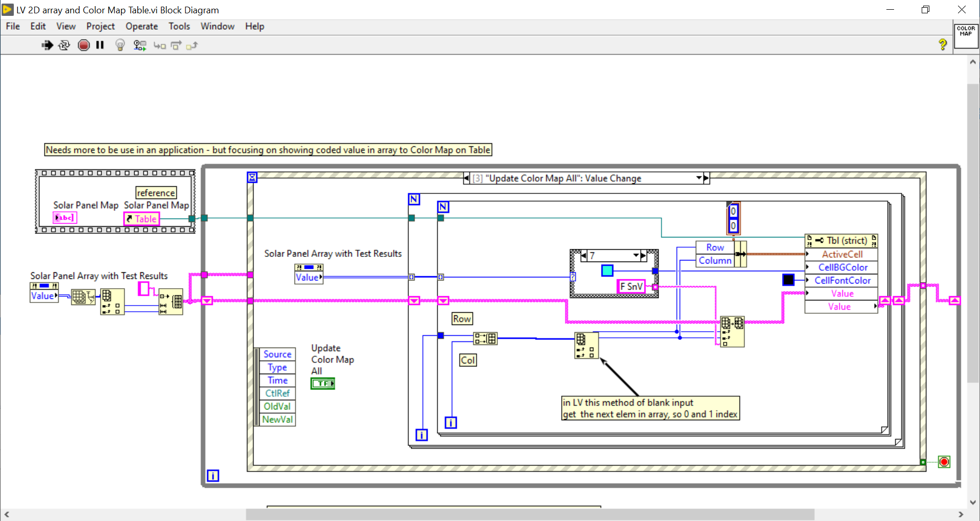The width and height of the screenshot is (980, 521).
Task: Select the Time event data node
Action: click(x=277, y=380)
